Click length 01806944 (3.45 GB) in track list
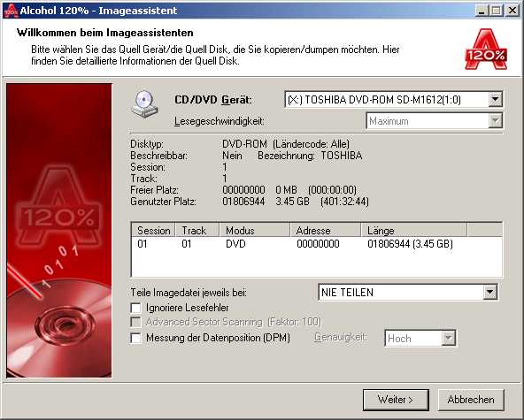The width and height of the screenshot is (524, 420). click(410, 244)
